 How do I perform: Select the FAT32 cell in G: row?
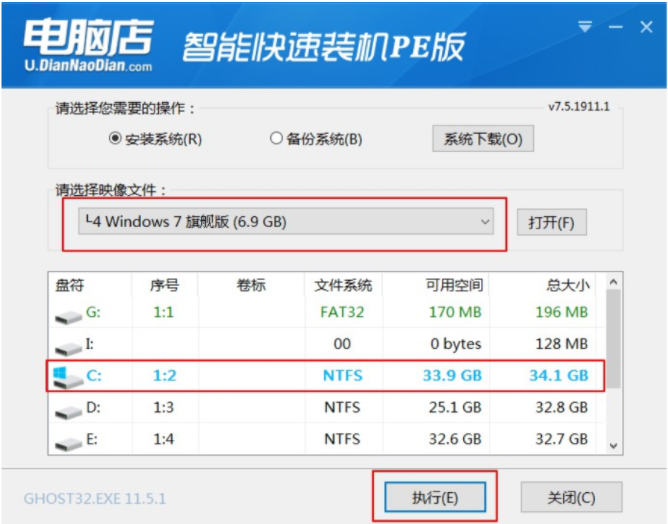tap(342, 312)
